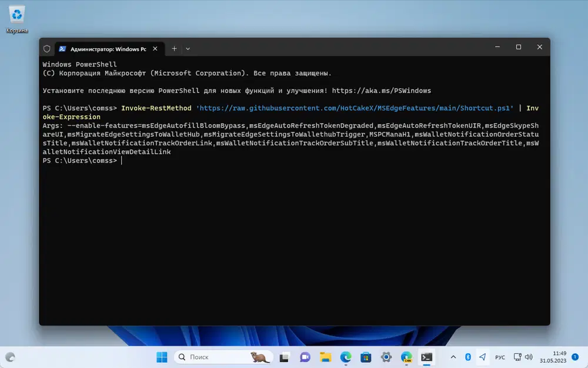Image resolution: width=588 pixels, height=368 pixels.
Task: Close the Windows Terminal window
Action: [x=540, y=47]
